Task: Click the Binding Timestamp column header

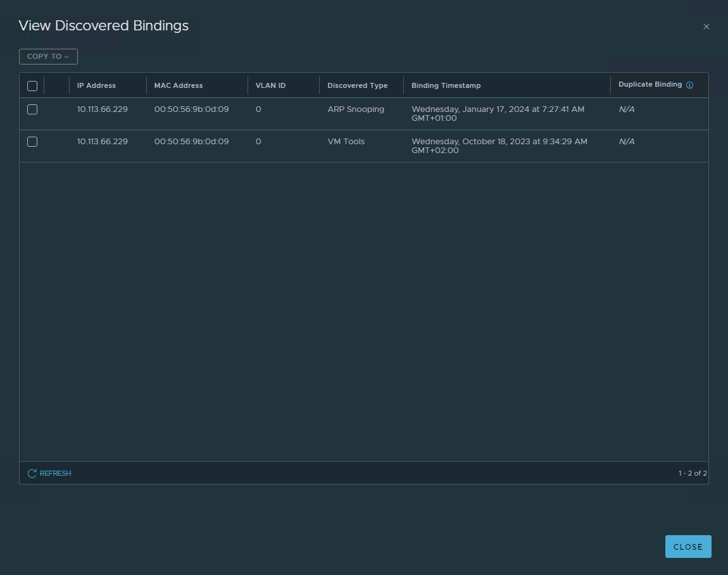Action: [446, 85]
